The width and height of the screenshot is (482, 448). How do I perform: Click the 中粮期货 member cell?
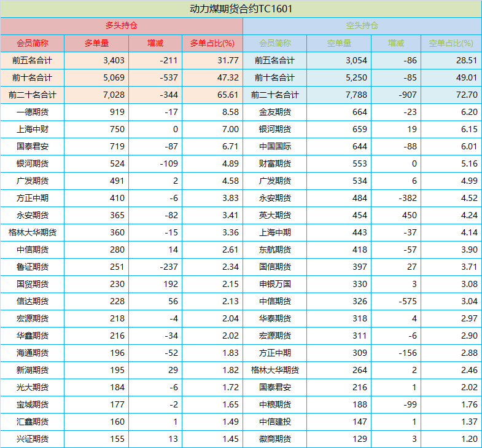(x=275, y=404)
